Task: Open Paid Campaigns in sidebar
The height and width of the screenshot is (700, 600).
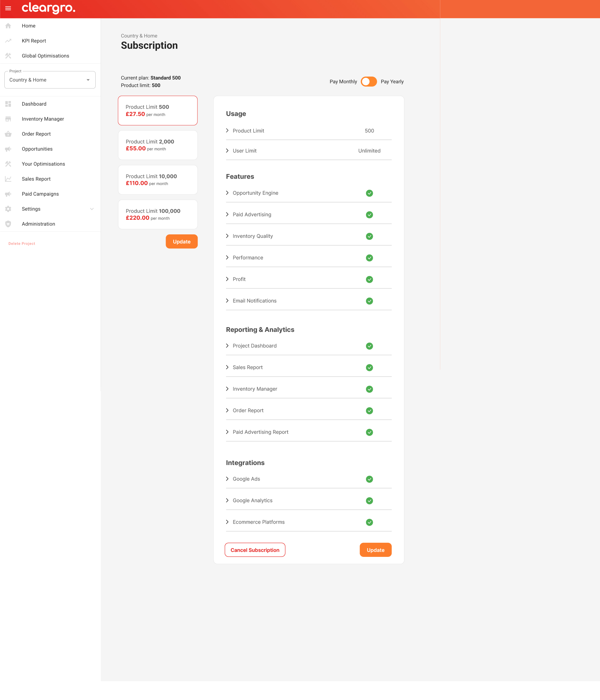Action: [x=40, y=194]
